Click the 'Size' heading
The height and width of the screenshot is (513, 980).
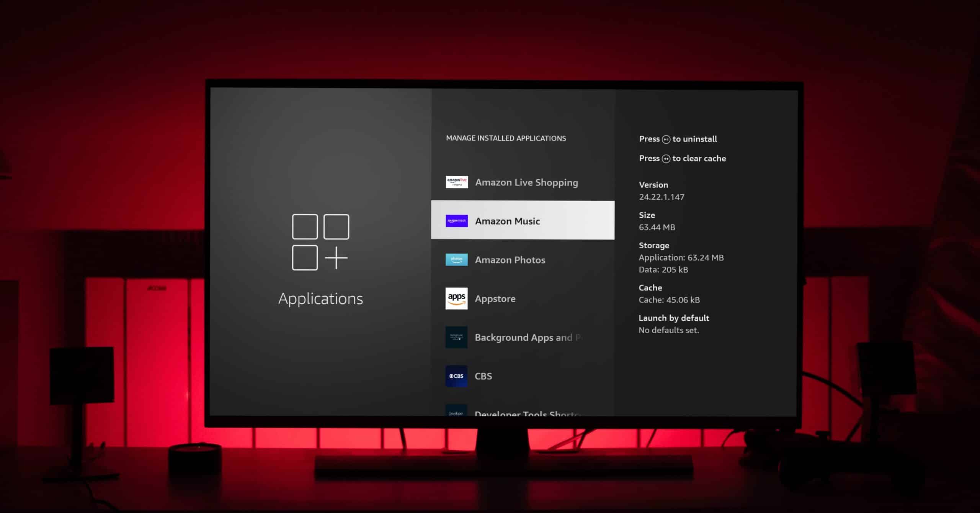pos(647,215)
